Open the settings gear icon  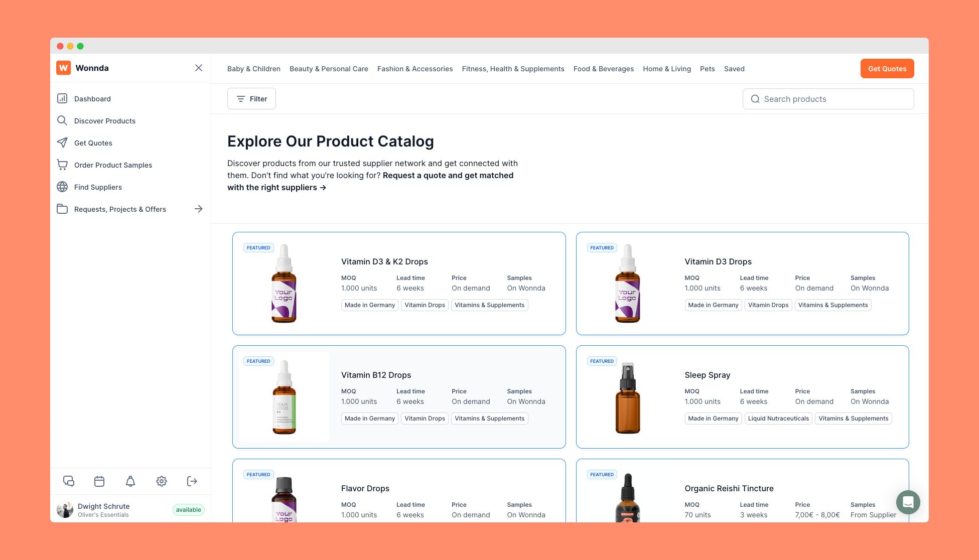coord(161,481)
